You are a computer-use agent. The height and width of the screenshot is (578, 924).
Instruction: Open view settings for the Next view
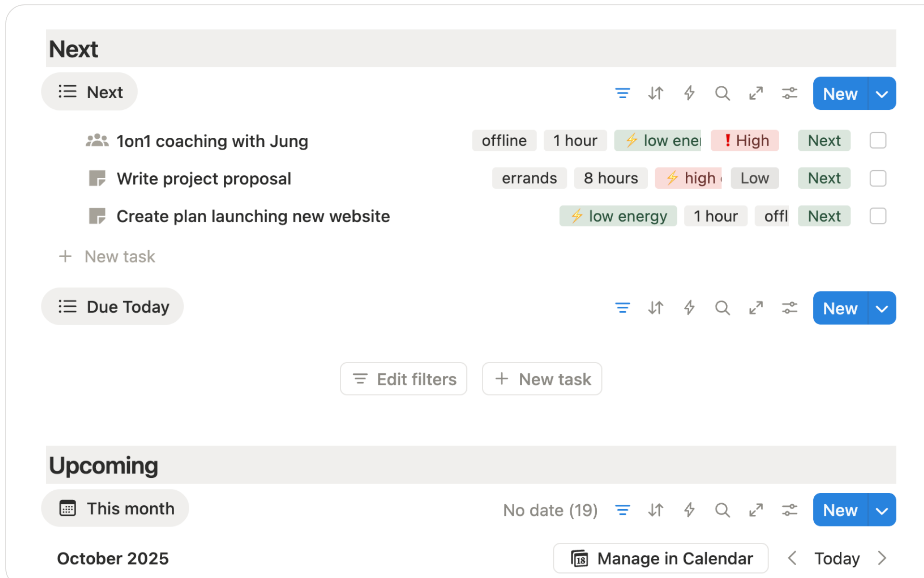789,93
